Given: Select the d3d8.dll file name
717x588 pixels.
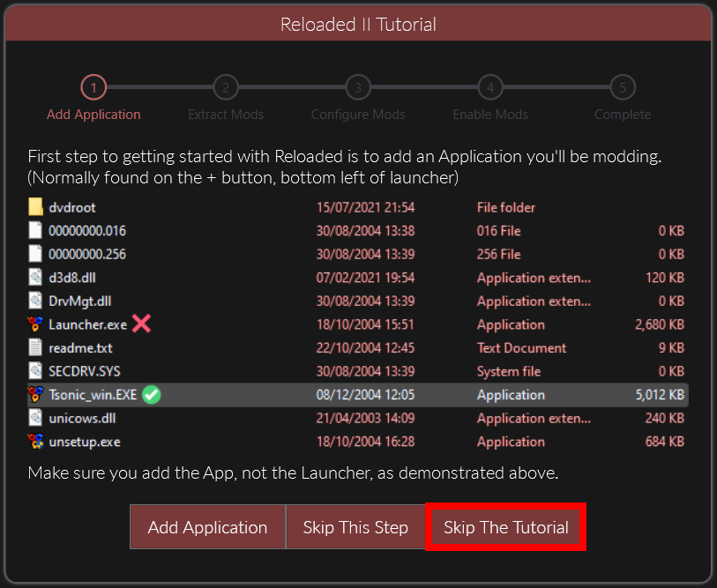Looking at the screenshot, I should (72, 278).
